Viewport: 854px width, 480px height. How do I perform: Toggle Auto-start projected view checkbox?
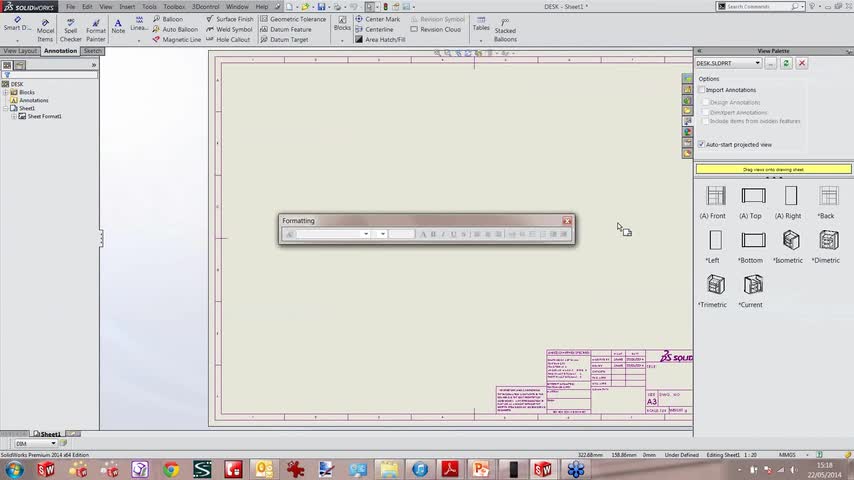(702, 144)
